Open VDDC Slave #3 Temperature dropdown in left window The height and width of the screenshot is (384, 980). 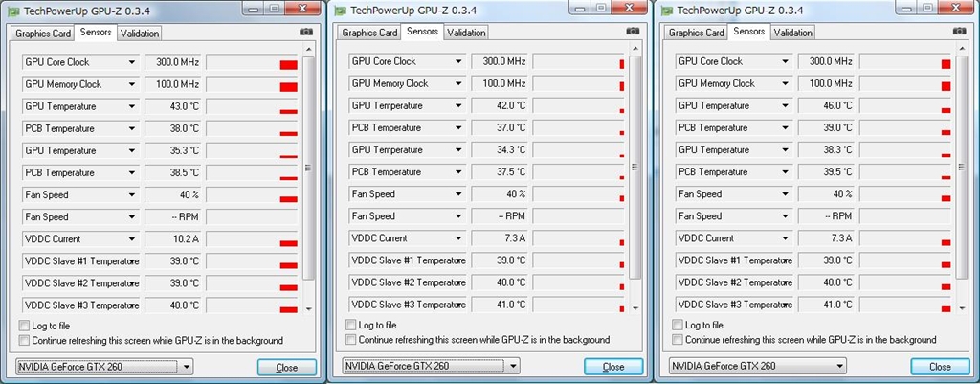coord(80,305)
